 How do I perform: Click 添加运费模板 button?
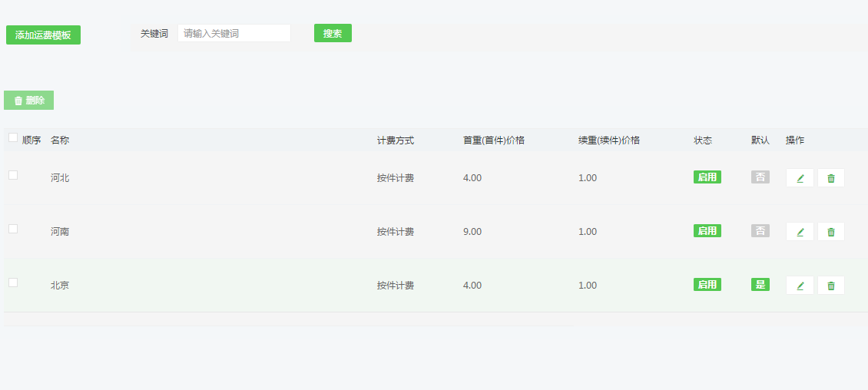(x=43, y=35)
